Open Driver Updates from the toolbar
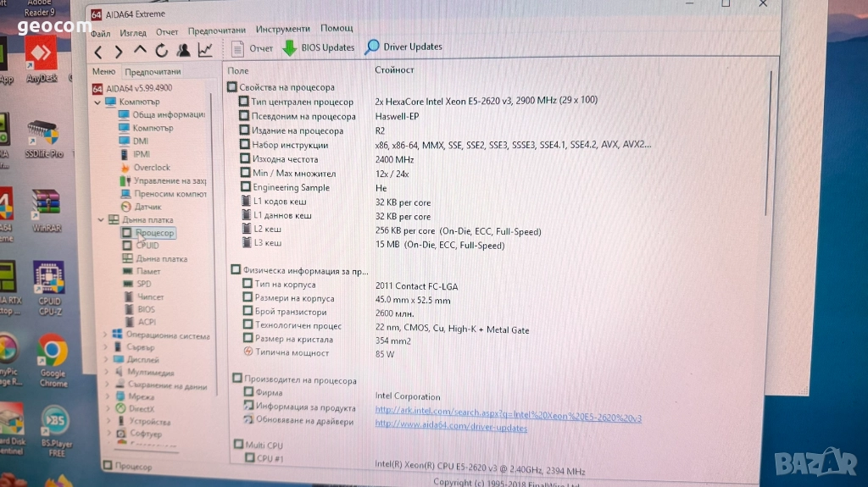Image resolution: width=868 pixels, height=487 pixels. point(403,47)
